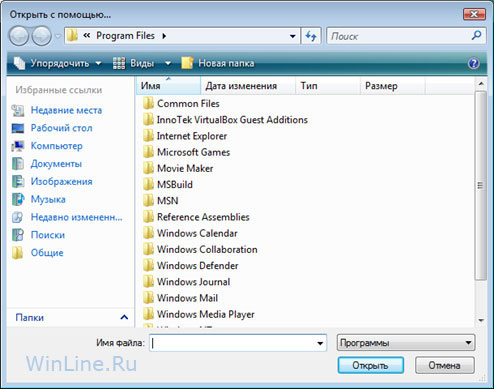The height and width of the screenshot is (389, 494).
Task: Open the Поиски link
Action: pos(48,235)
